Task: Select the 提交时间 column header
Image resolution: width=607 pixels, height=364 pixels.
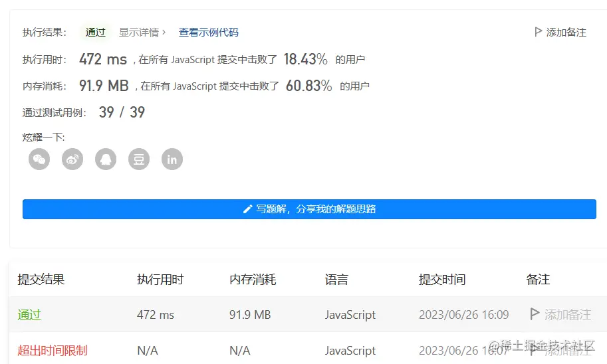Action: (442, 279)
